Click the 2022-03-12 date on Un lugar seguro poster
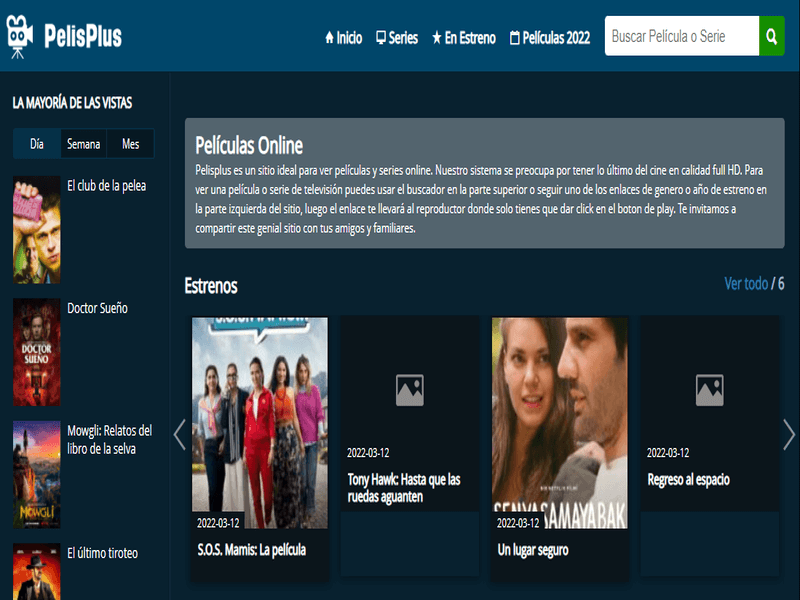 (518, 523)
